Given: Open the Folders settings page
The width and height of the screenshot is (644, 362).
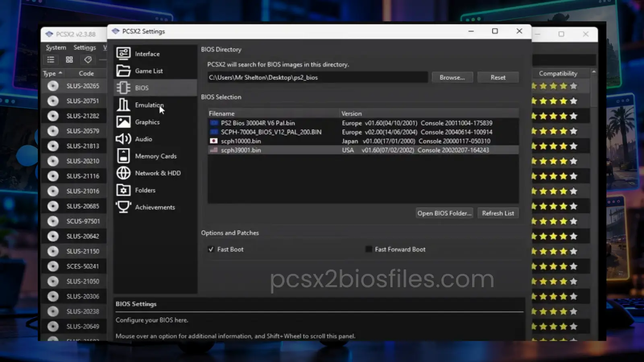Looking at the screenshot, I should [155, 190].
